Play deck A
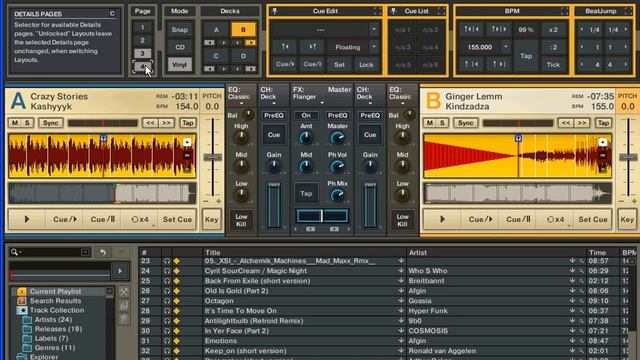Screen dimensions: 640x360 point(27,220)
